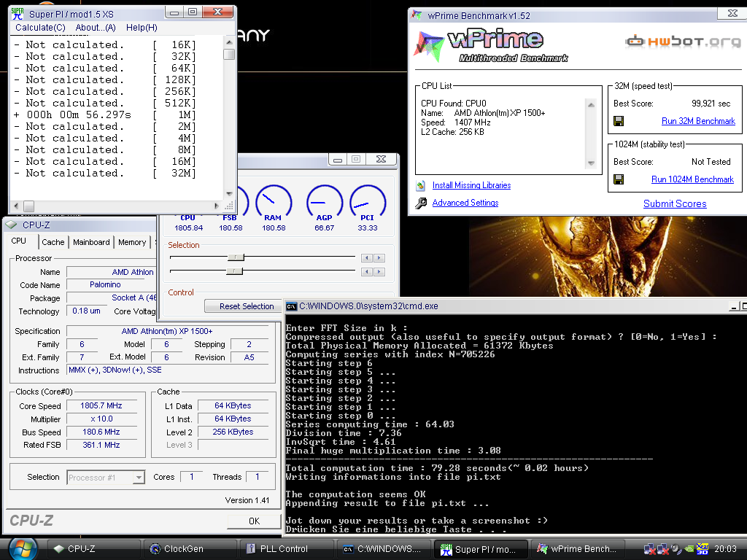Click the Super PI vertical scrollbar down arrow
Image resolution: width=747 pixels, height=560 pixels.
(229, 194)
